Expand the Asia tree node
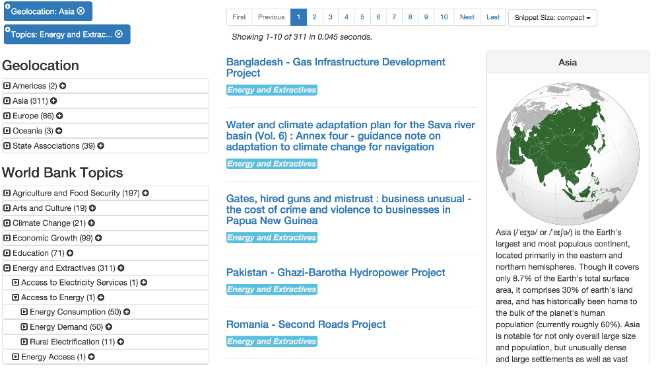660x378 pixels. pos(7,101)
